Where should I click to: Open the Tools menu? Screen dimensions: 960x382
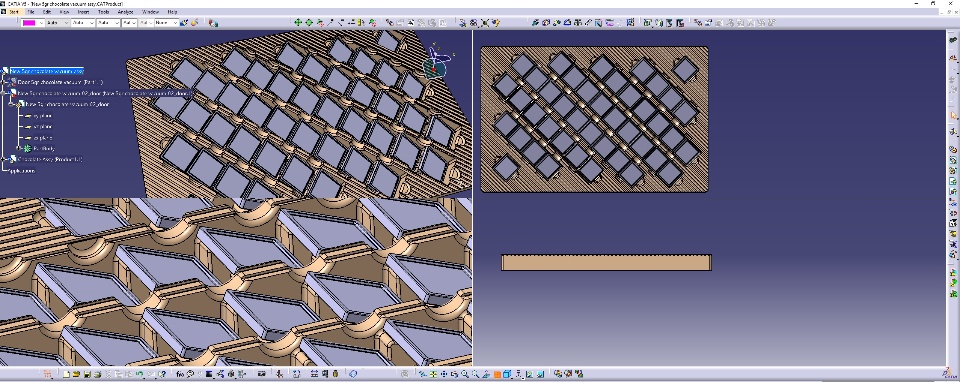104,12
